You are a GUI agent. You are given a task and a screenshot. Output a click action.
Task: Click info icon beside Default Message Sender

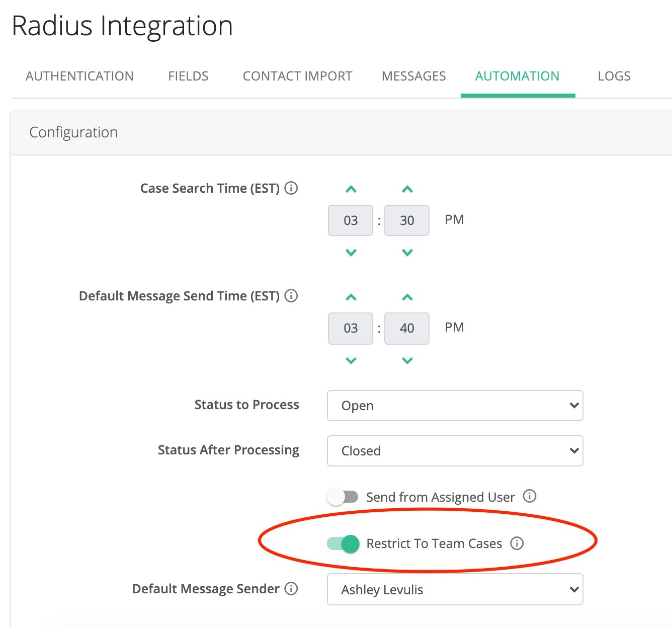[x=291, y=589]
